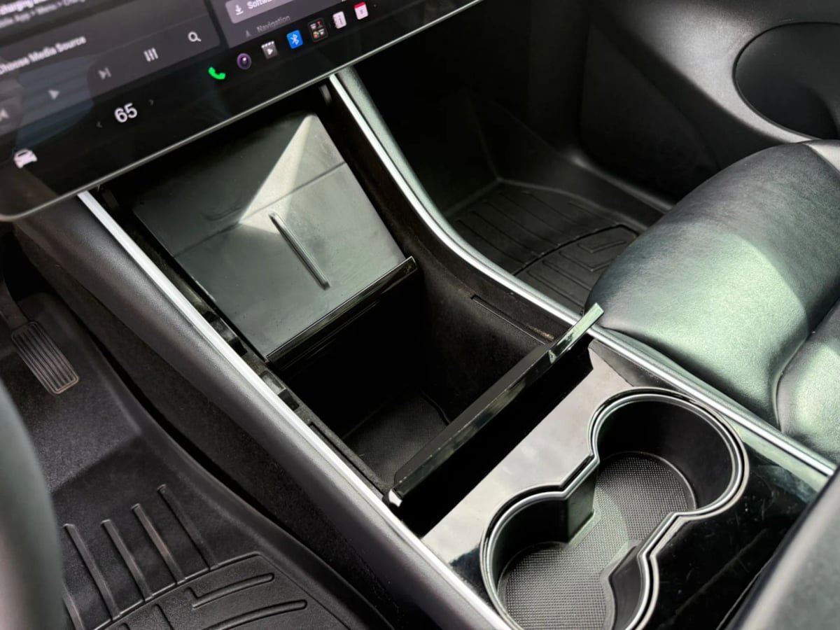Launch the Theater video app icon

coord(269,50)
